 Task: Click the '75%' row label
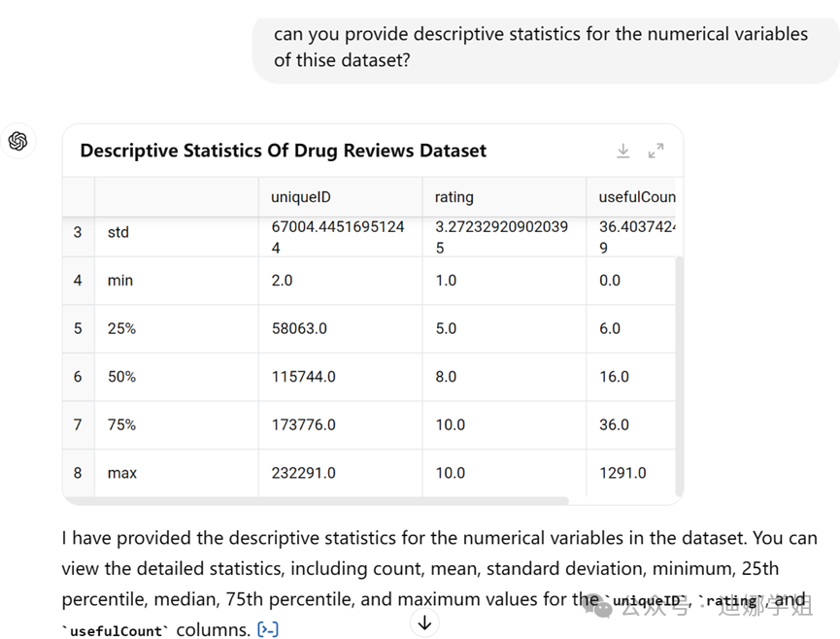(x=121, y=424)
